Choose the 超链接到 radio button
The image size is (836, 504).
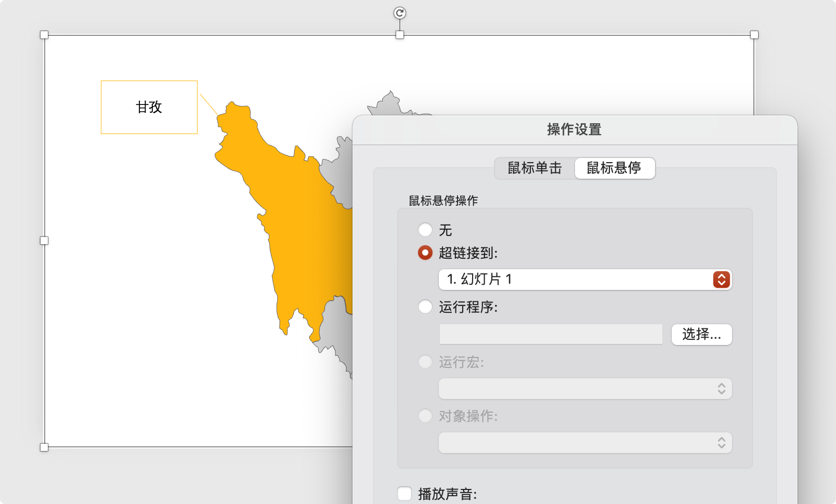coord(425,253)
